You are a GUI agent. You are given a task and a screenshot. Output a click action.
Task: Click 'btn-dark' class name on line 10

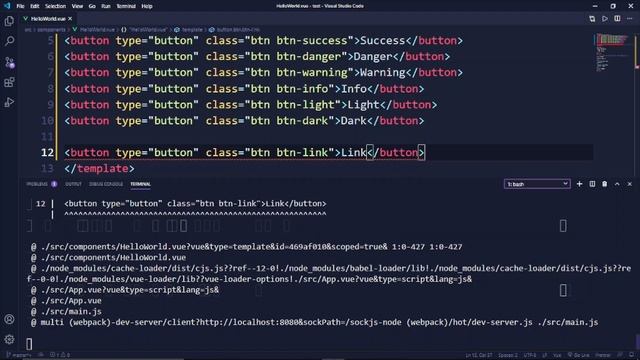(x=302, y=121)
